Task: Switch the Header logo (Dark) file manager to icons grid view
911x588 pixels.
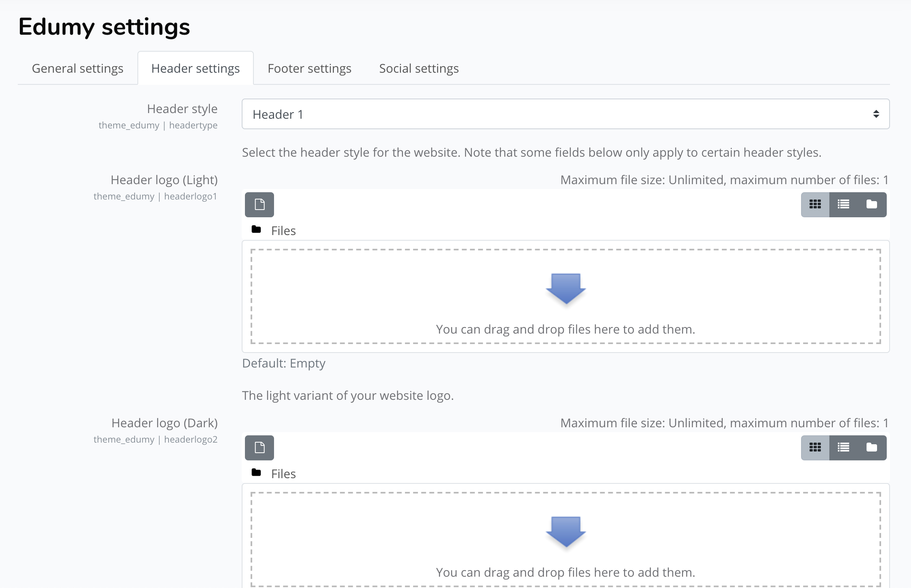Action: coord(815,448)
